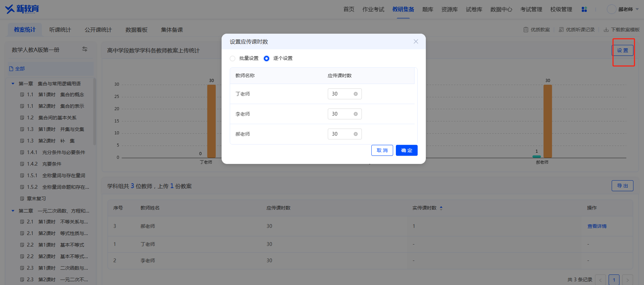This screenshot has height=285, width=644.
Task: Open the 作业考试 menu
Action: tap(373, 9)
